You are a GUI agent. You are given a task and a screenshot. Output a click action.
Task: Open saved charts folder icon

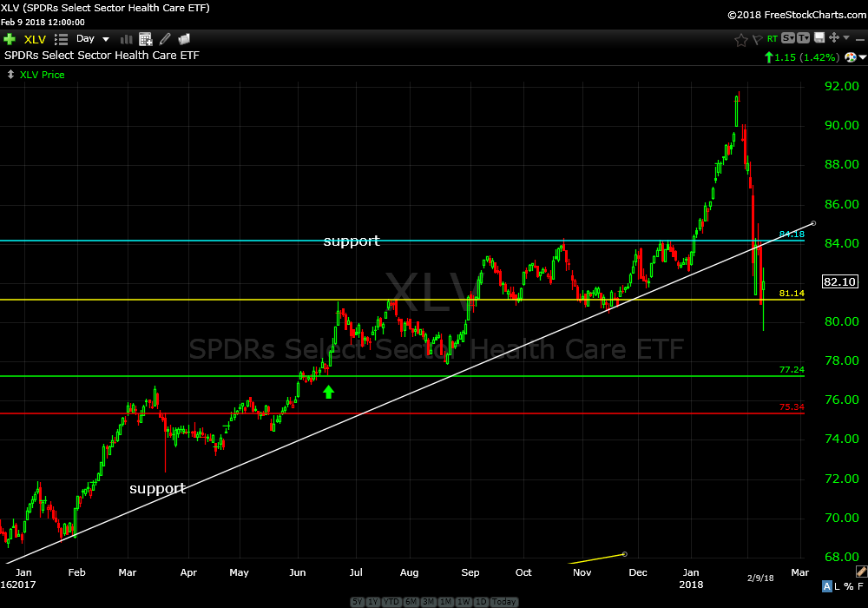pyautogui.click(x=184, y=39)
